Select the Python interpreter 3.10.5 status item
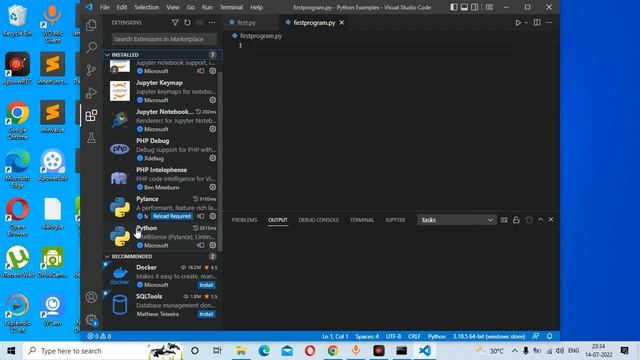640x360 pixels. coord(489,336)
